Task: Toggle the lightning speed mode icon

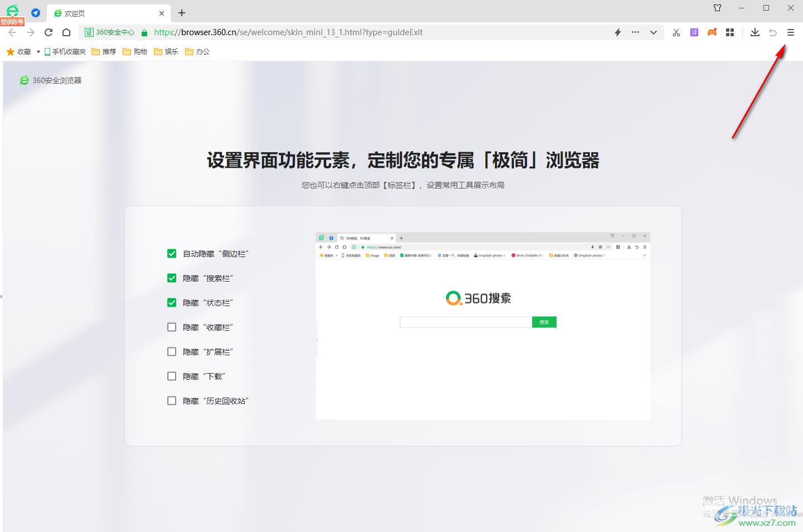Action: (618, 32)
